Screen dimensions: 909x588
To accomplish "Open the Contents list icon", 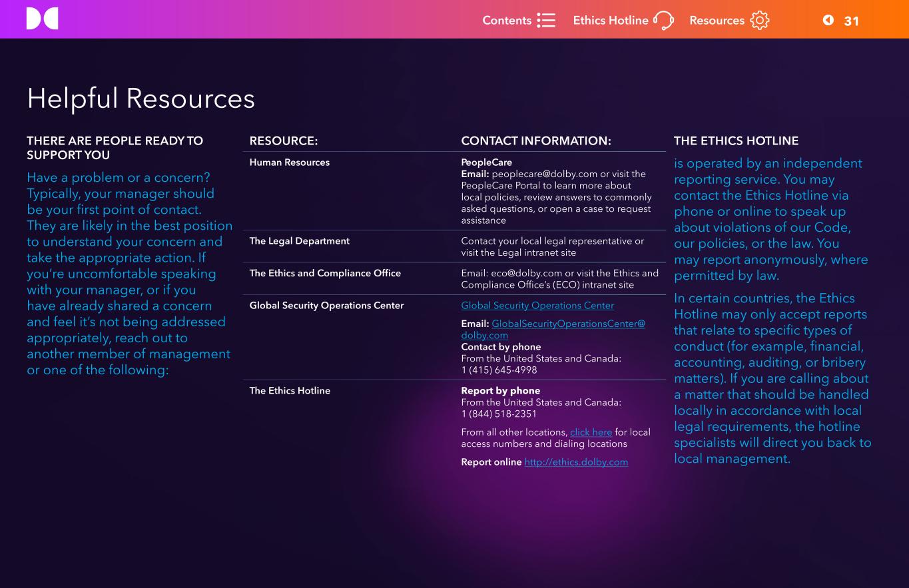I will (x=546, y=21).
